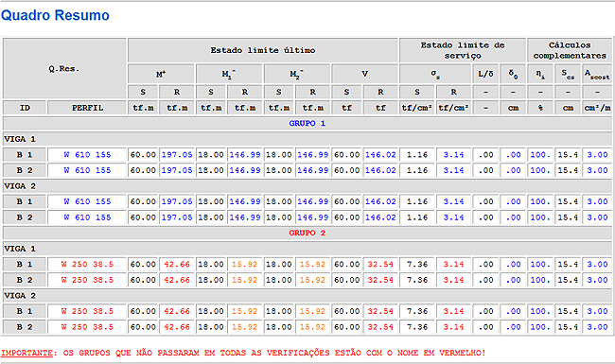Select the VIGA 1 row under GRUPO 1
The image size is (615, 364).
point(307,139)
